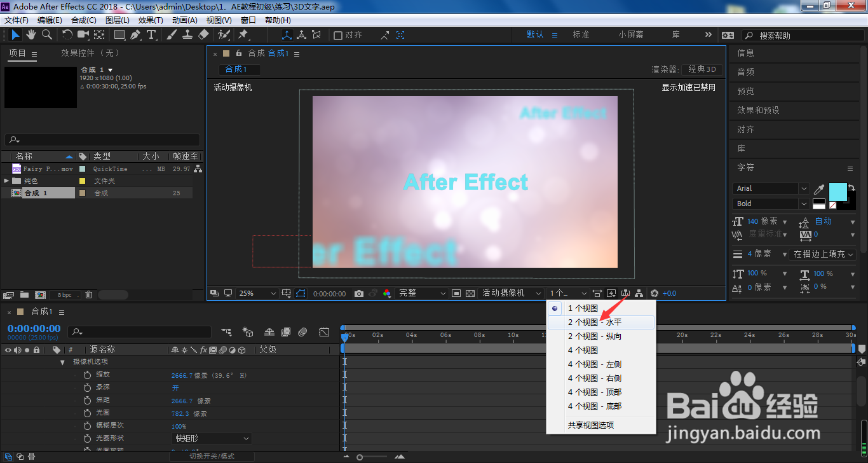Click the cyan fill color swatch

click(x=838, y=192)
